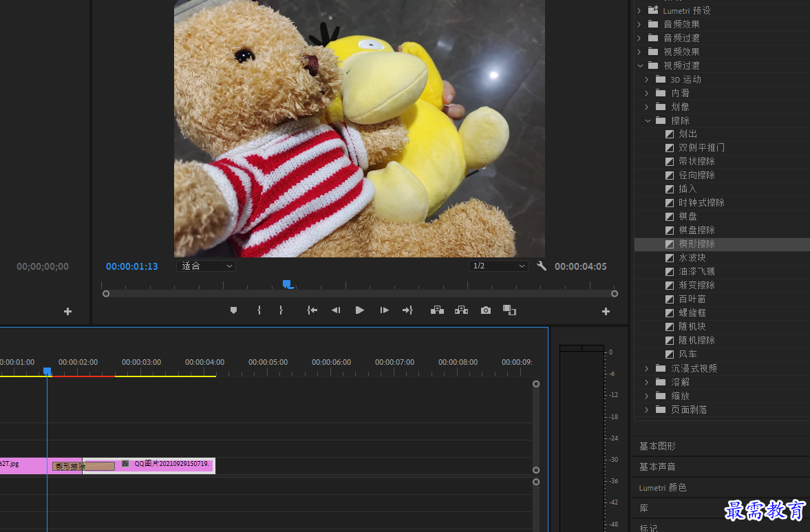Select the 风车 transition
Image resolution: width=810 pixels, height=532 pixels.
pos(688,354)
